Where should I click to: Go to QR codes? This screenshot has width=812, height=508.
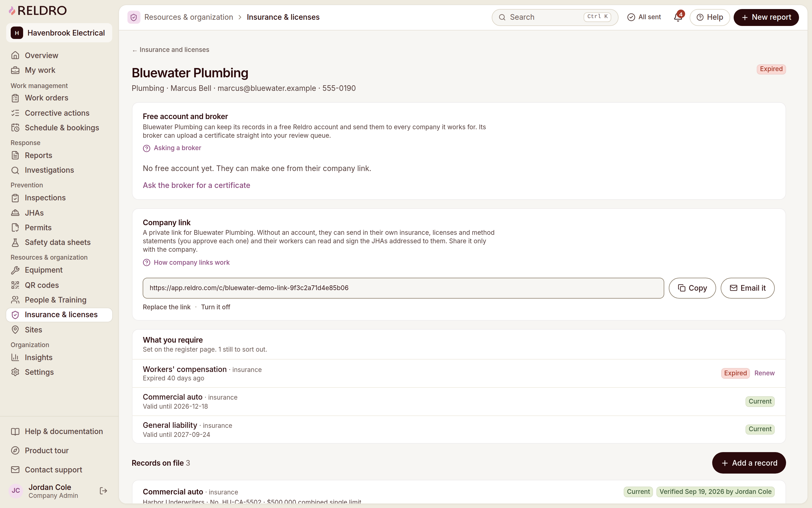coord(59,285)
